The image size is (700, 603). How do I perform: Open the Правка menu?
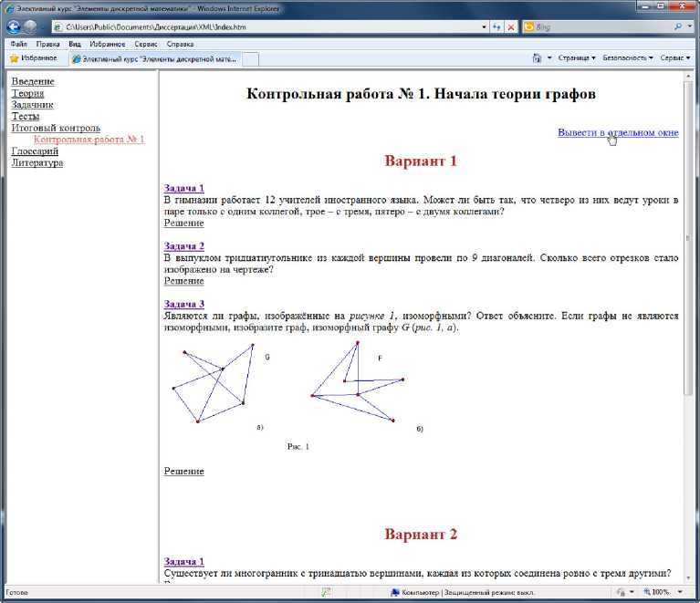pyautogui.click(x=47, y=44)
